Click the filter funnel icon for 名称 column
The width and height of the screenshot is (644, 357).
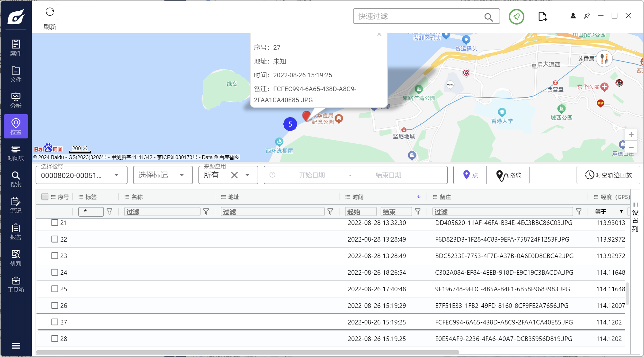206,211
